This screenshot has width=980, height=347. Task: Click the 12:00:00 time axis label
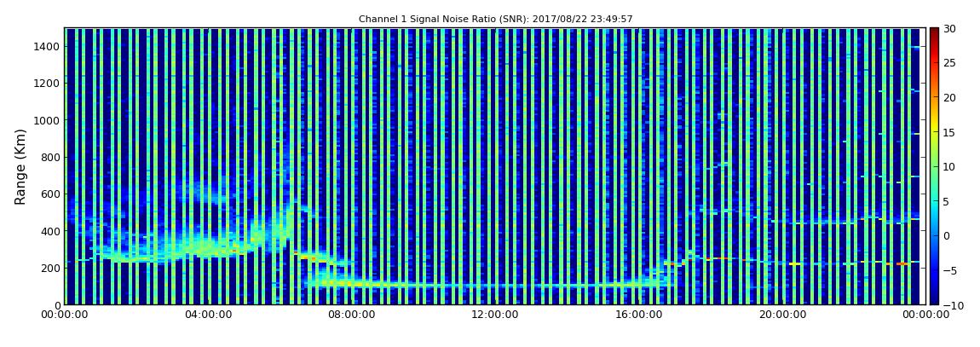pyautogui.click(x=495, y=315)
